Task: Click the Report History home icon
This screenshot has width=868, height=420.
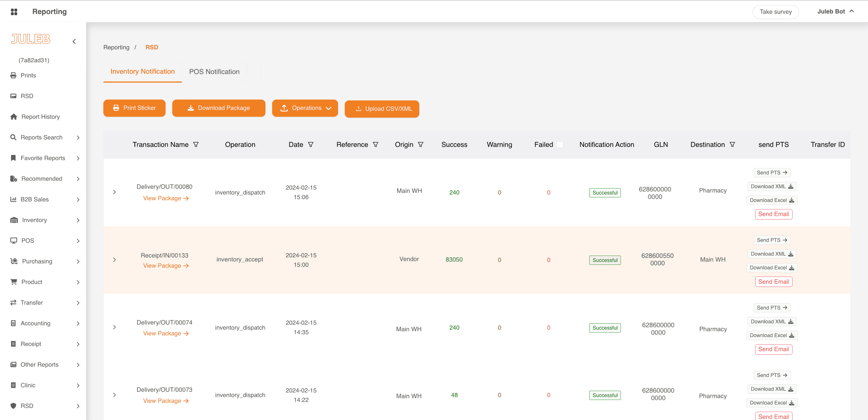Action: point(13,116)
